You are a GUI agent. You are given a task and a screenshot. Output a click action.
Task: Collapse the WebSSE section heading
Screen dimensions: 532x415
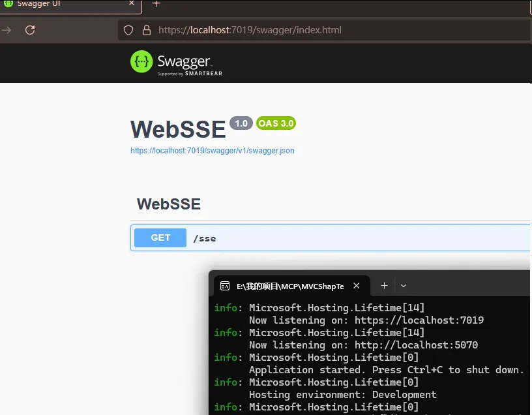(x=169, y=204)
